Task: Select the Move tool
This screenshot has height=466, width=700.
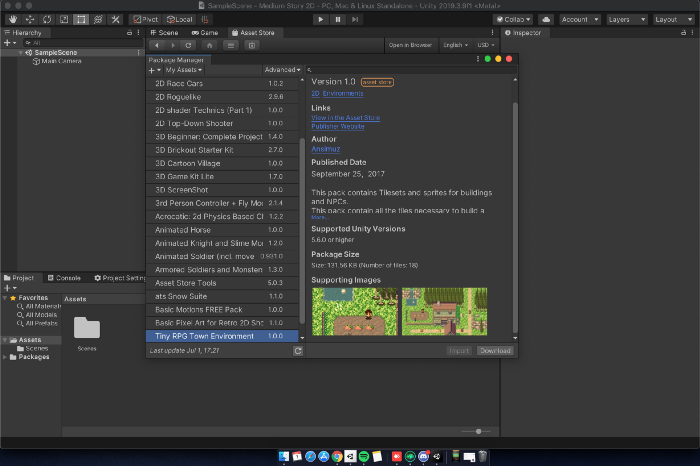Action: coord(30,19)
